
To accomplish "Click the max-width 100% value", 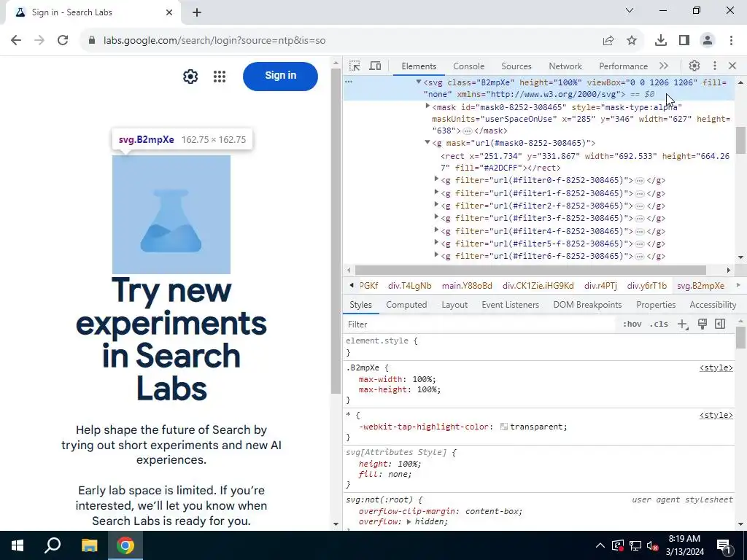I will point(422,379).
